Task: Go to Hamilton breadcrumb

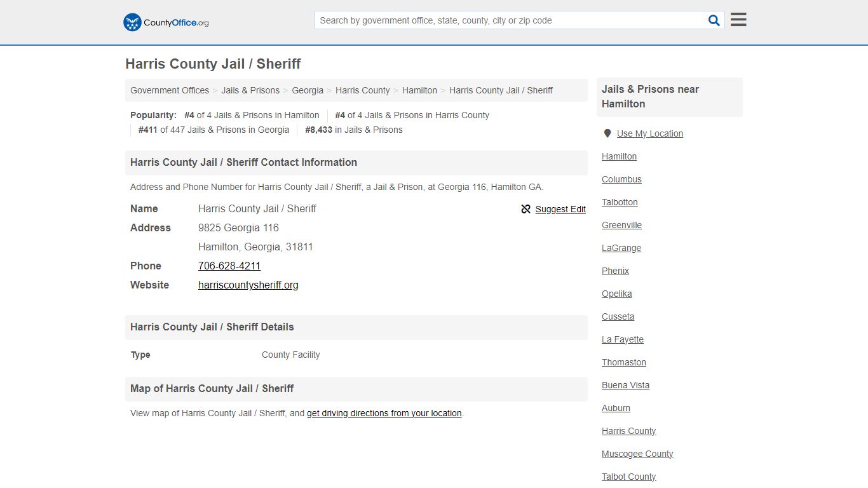Action: click(419, 90)
